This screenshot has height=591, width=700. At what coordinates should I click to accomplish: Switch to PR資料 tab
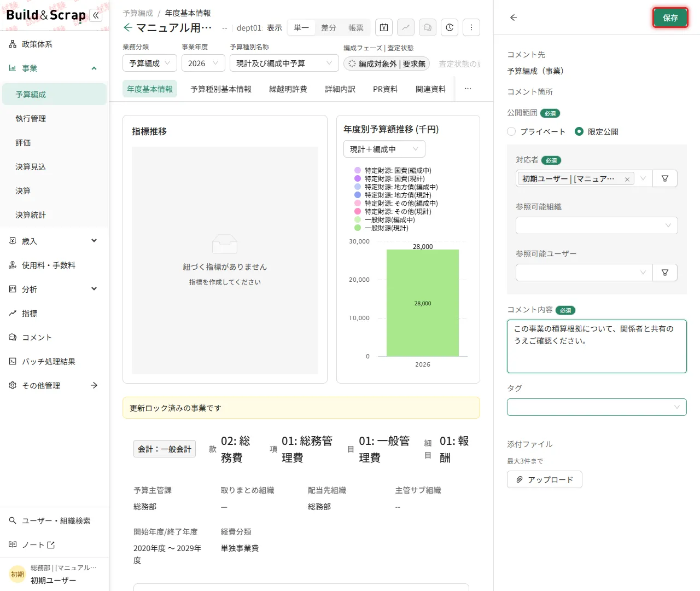[386, 89]
